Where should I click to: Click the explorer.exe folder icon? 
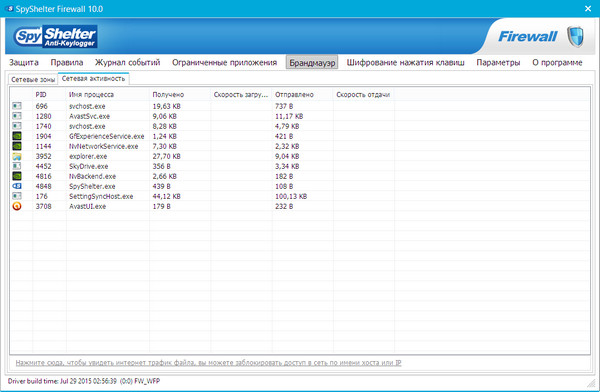pos(17,156)
